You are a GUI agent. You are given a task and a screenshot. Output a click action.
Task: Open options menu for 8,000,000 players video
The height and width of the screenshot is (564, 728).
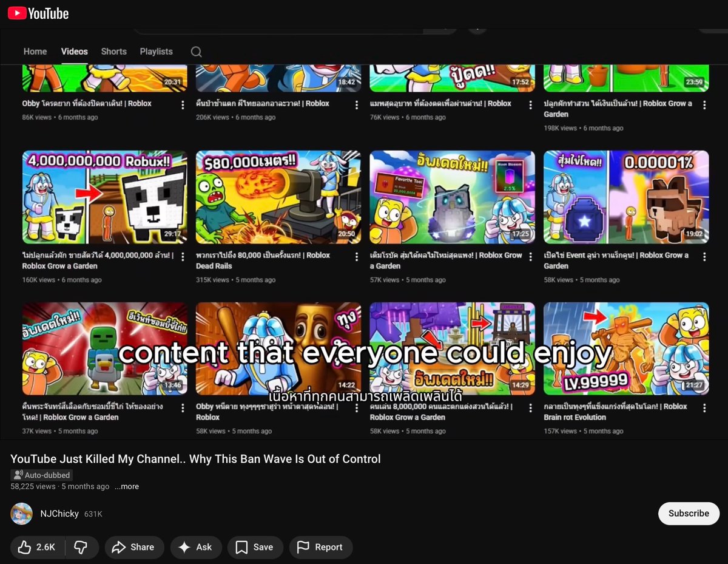pyautogui.click(x=530, y=408)
